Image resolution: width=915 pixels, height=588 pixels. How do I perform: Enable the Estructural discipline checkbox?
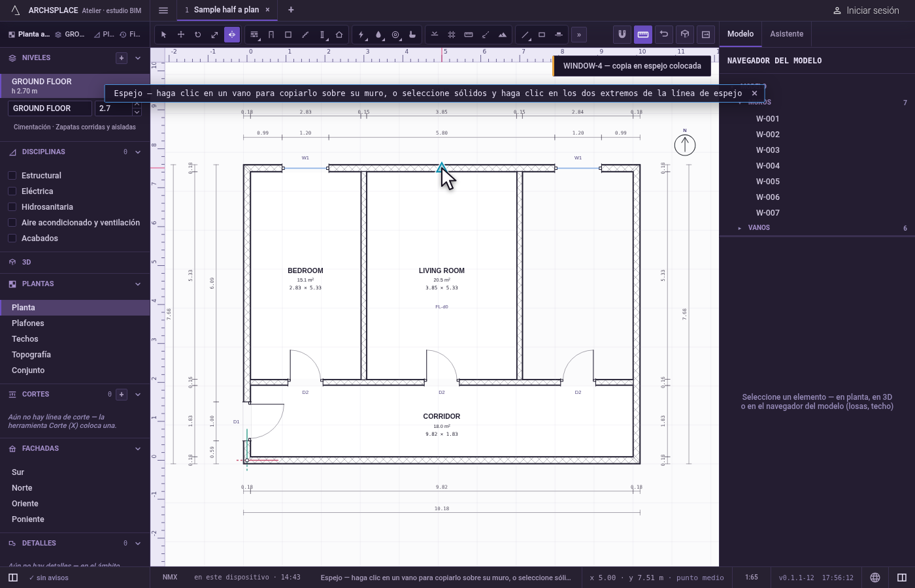12,176
